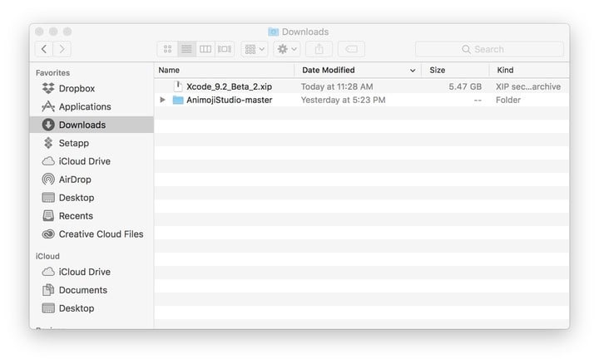Click the cloud icon under iCloud section
The width and height of the screenshot is (599, 364).
[48, 272]
